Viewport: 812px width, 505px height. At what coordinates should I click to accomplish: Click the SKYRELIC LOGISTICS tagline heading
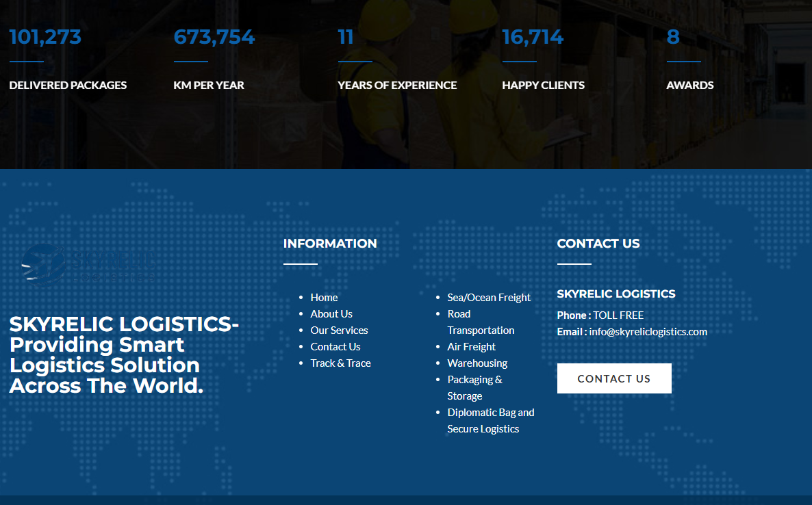[124, 354]
